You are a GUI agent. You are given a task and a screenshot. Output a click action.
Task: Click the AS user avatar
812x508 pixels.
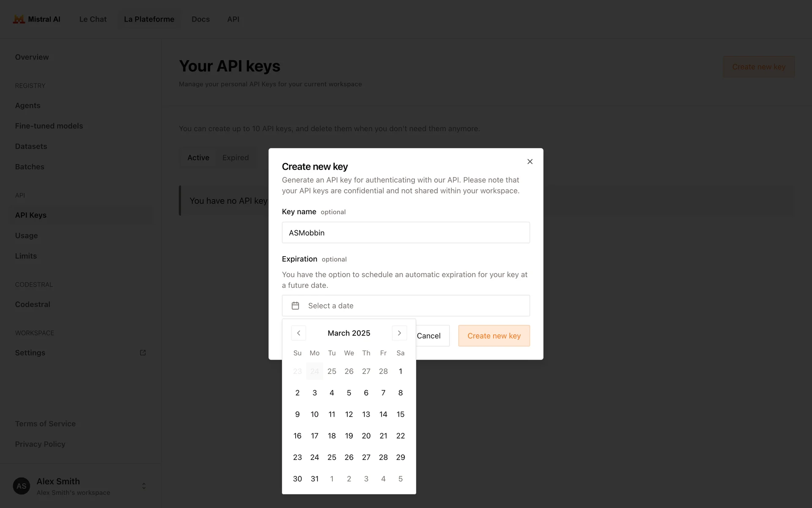tap(22, 486)
